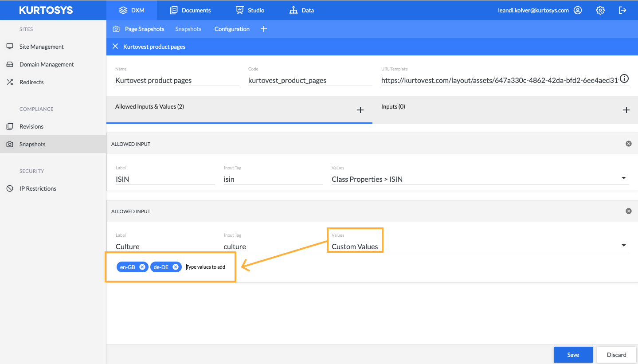Switch to the Snapshots sub-tab
Viewport: 638px width, 364px height.
[188, 29]
